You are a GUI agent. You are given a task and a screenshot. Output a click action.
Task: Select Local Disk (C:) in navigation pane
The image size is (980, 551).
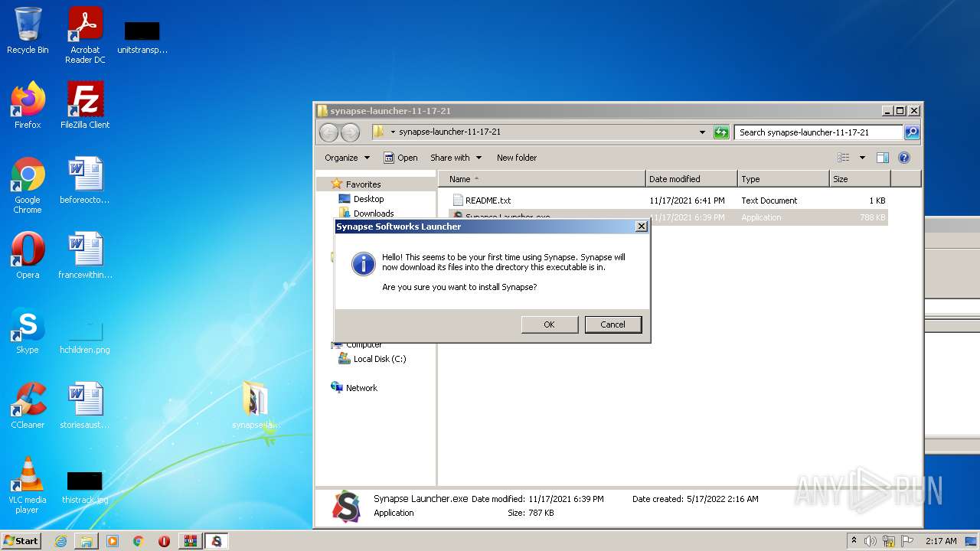380,359
